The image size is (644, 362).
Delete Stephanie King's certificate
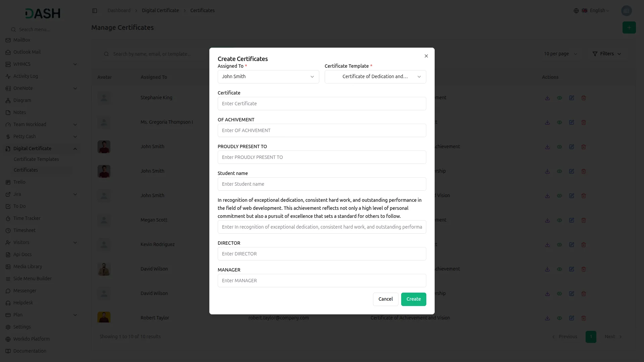[584, 98]
